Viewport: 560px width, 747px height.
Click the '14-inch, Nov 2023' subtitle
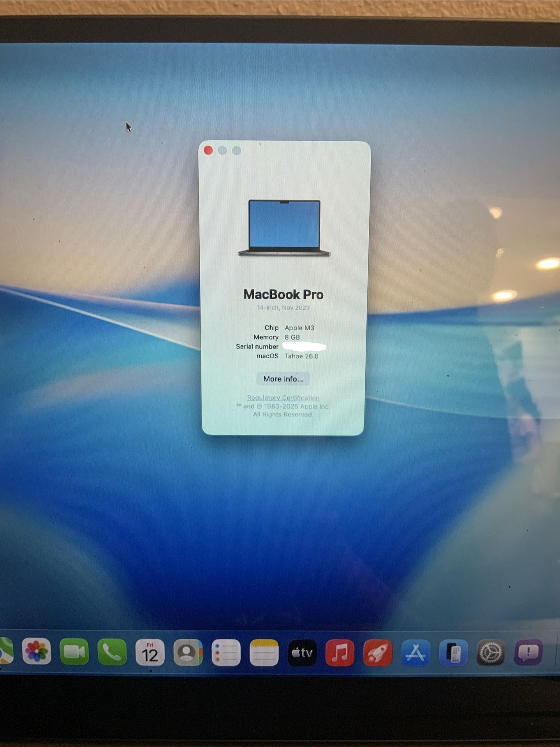283,308
